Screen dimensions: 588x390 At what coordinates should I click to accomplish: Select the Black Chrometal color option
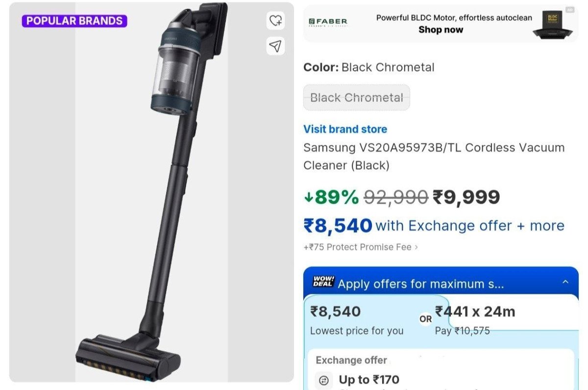tap(356, 98)
